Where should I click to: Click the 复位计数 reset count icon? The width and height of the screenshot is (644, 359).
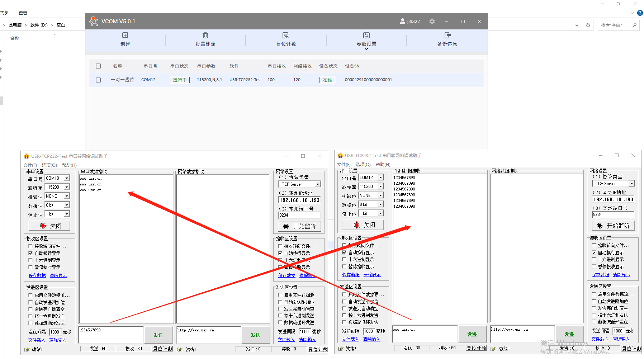[285, 35]
